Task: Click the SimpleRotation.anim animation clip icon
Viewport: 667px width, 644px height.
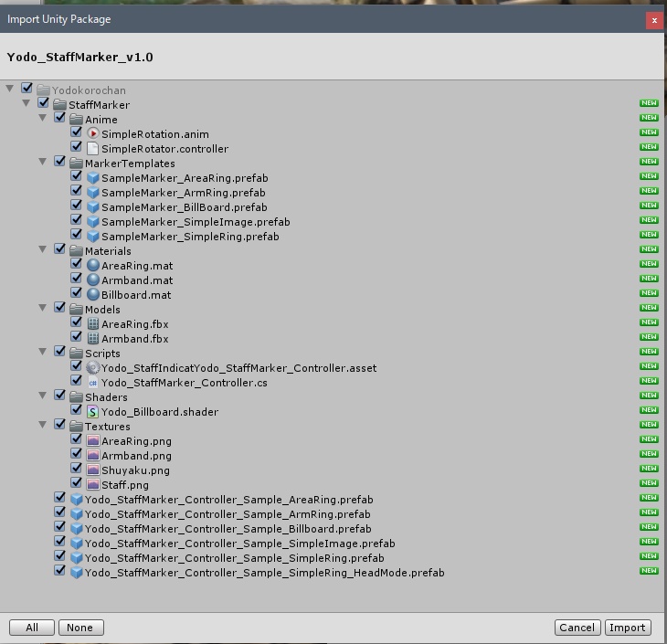Action: 92,134
